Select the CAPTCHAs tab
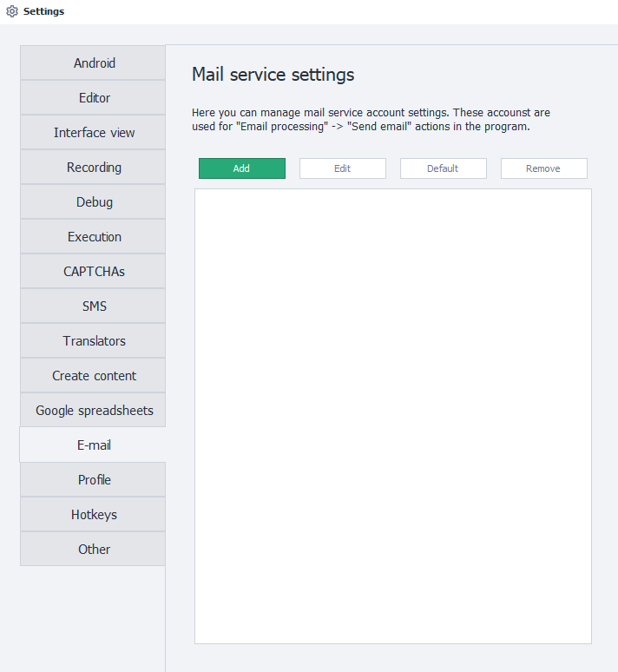This screenshot has width=618, height=672. point(94,272)
